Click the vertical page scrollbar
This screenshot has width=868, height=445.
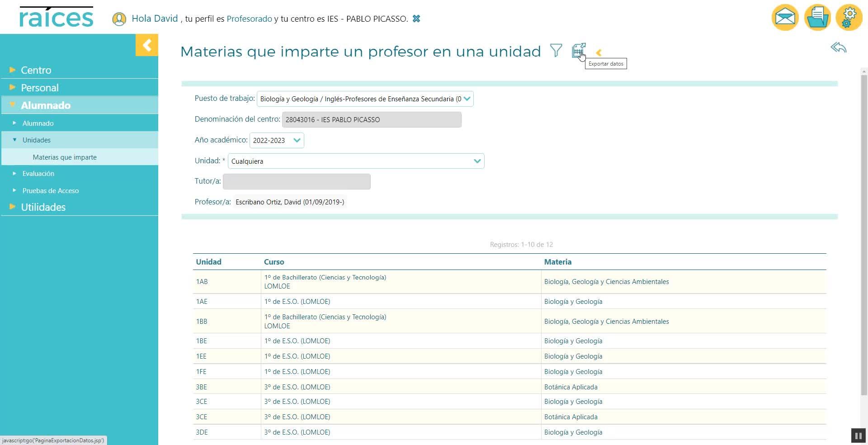point(864,226)
